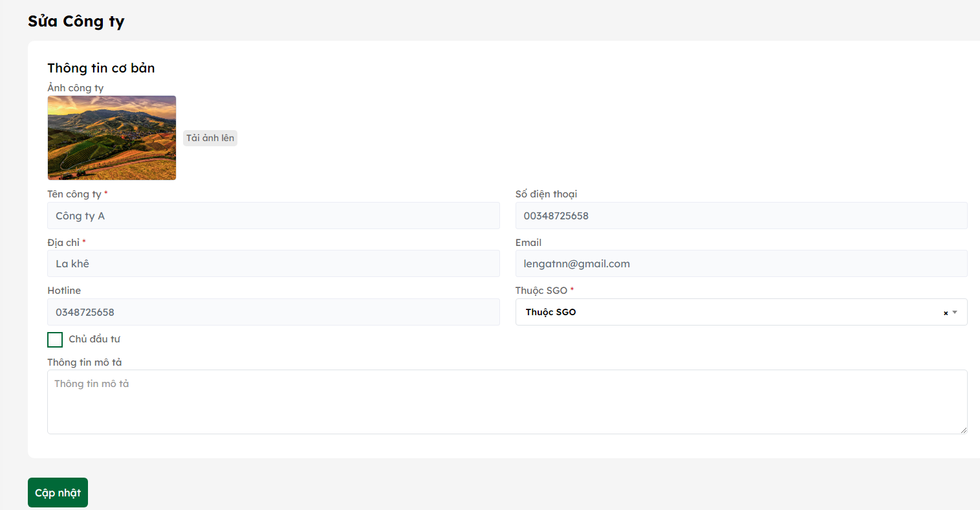Focus the Tên công ty input field
Screen dimensions: 980x510
pyautogui.click(x=273, y=216)
